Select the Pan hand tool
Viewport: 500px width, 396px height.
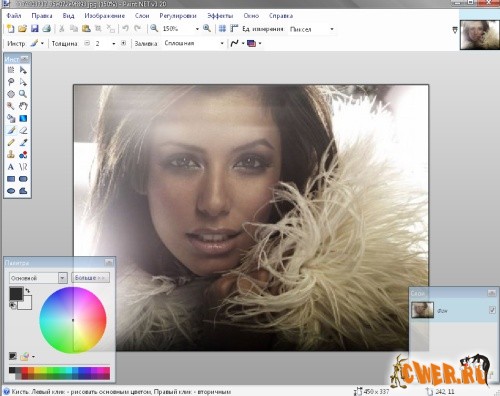pos(23,106)
